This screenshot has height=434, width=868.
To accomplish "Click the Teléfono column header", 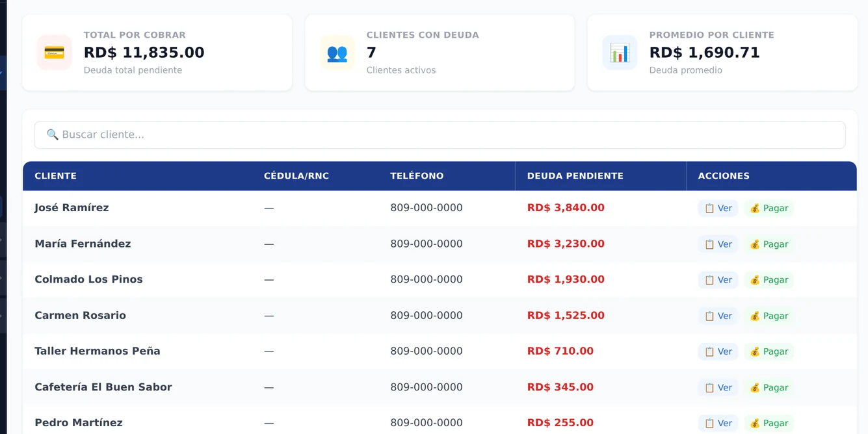I will 417,176.
